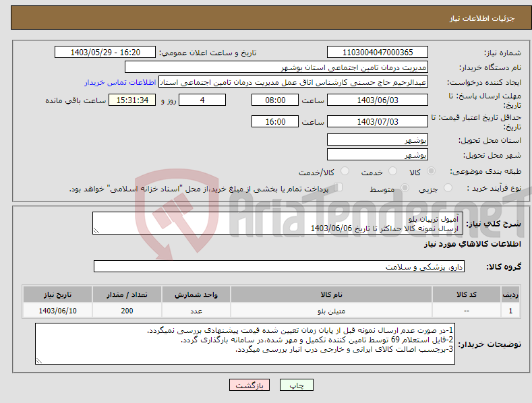Click the delivery city field بوشهر

point(378,155)
